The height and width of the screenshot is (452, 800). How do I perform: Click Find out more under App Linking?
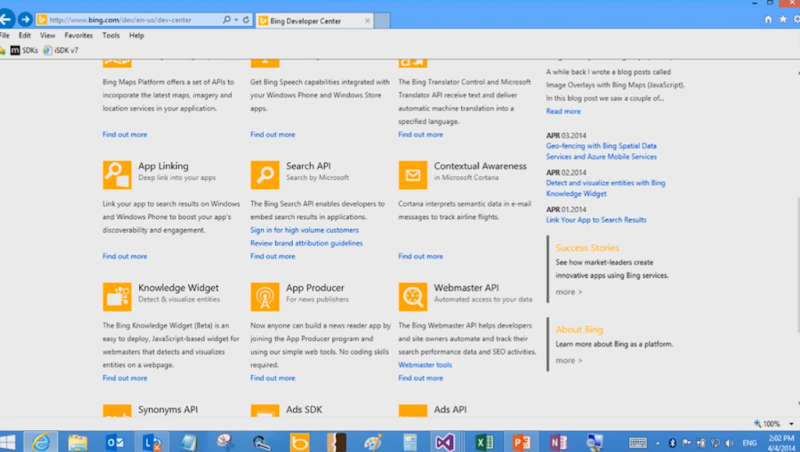pos(124,256)
